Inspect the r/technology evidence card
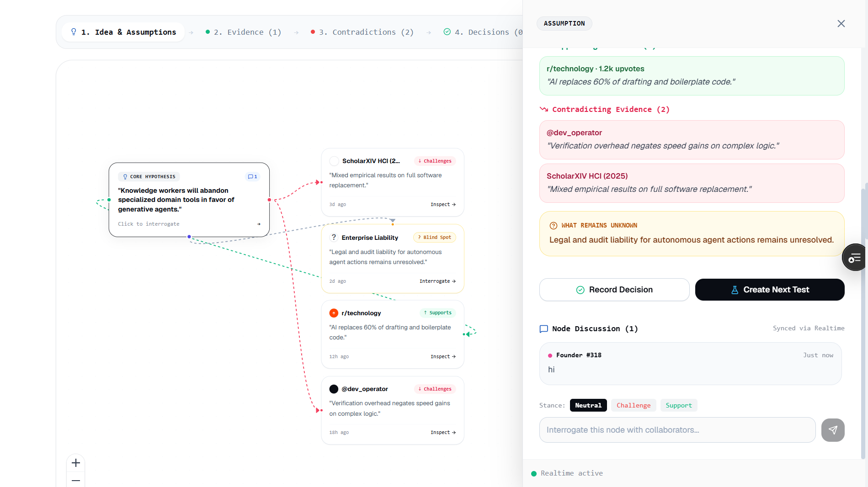Screen dimensions: 868x487 [443, 356]
